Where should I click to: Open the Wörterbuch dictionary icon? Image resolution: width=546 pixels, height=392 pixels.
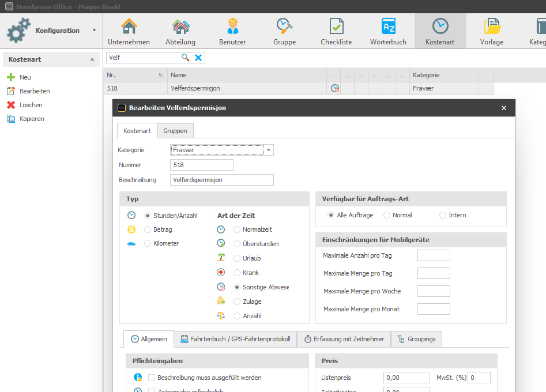[x=388, y=31]
